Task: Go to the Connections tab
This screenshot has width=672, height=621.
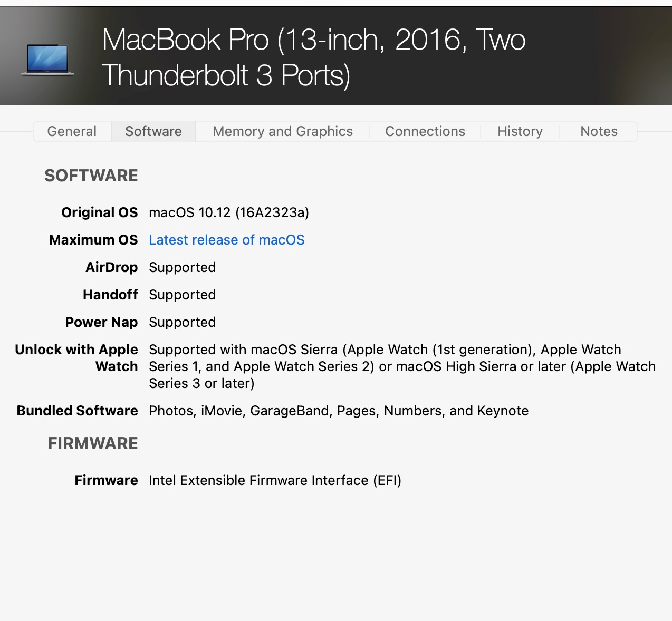Action: coord(425,131)
